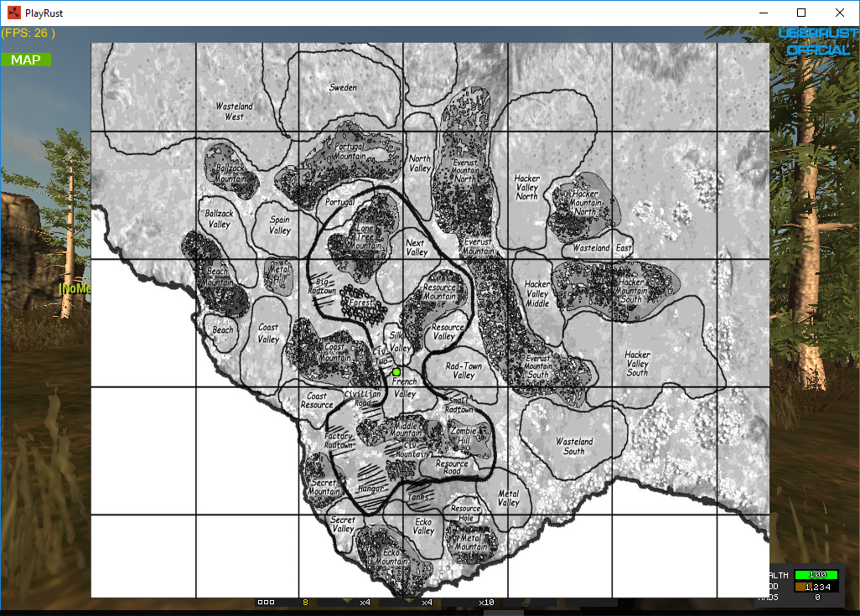The width and height of the screenshot is (860, 616).
Task: Click the FPS counter text
Action: pos(28,33)
